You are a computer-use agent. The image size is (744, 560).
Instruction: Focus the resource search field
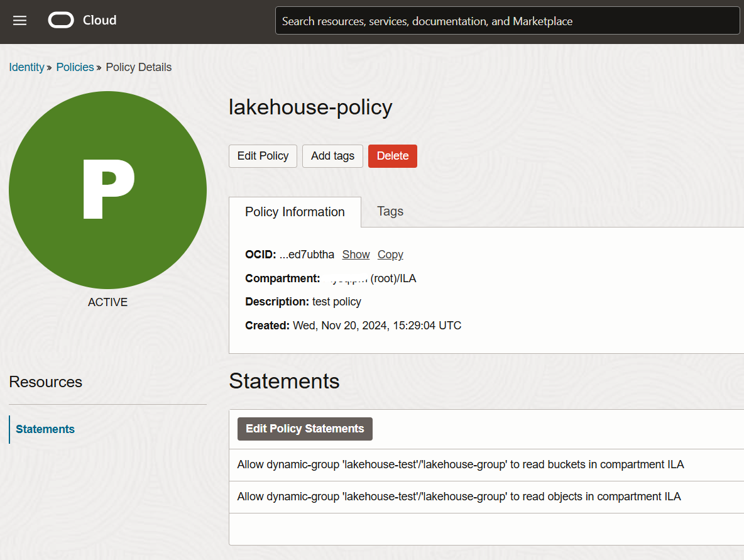point(507,21)
